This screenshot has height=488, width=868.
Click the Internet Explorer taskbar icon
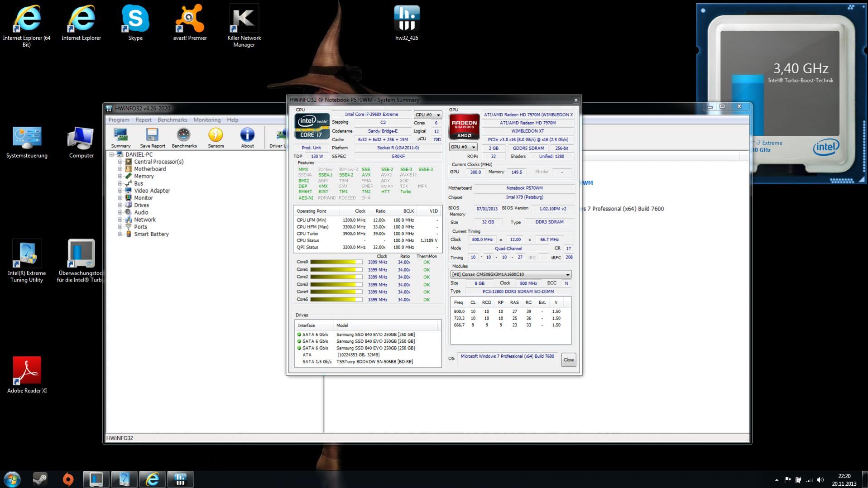coord(152,479)
